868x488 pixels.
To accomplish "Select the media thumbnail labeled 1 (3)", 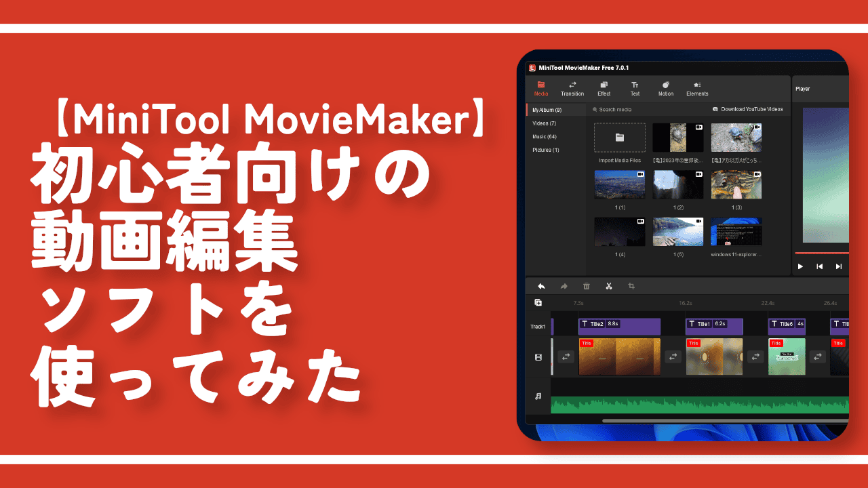I will [736, 184].
